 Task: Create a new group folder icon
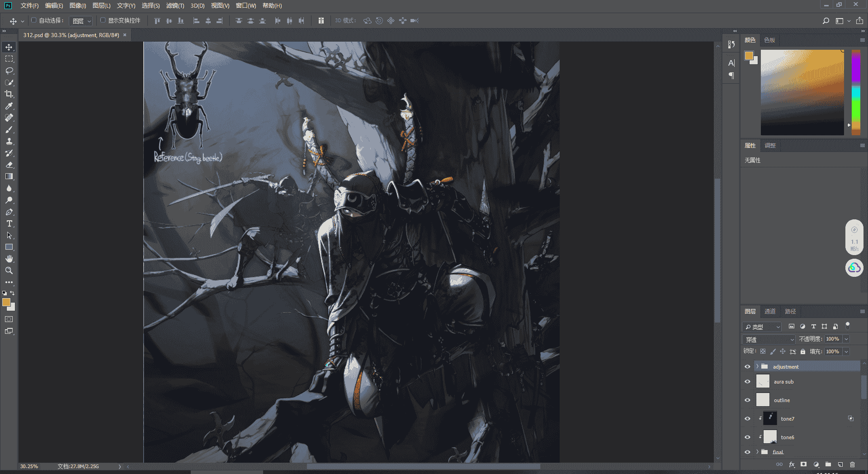point(828,465)
